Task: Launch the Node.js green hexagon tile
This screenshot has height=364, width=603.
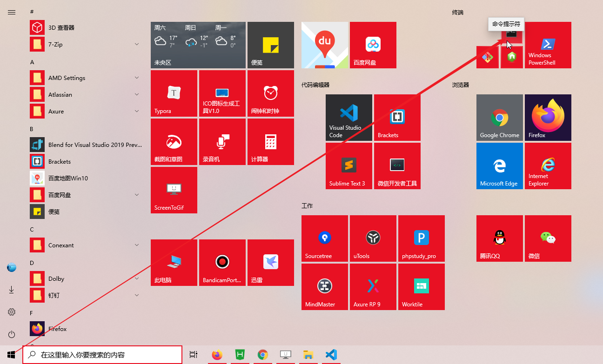Action: pyautogui.click(x=512, y=57)
